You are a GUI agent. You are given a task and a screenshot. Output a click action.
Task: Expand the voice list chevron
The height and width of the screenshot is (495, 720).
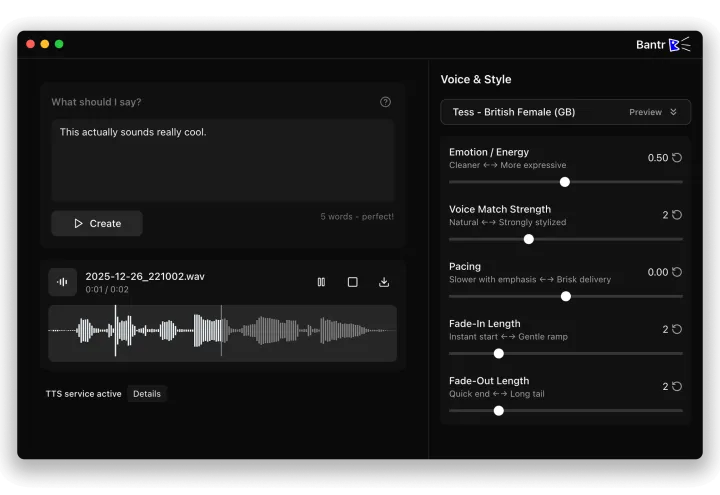(x=673, y=112)
